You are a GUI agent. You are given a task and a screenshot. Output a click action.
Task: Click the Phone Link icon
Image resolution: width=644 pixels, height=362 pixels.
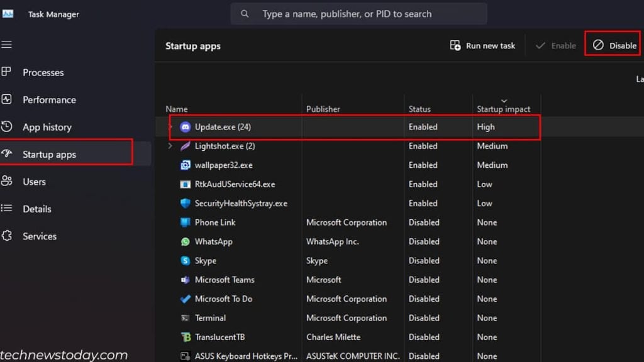tap(185, 222)
